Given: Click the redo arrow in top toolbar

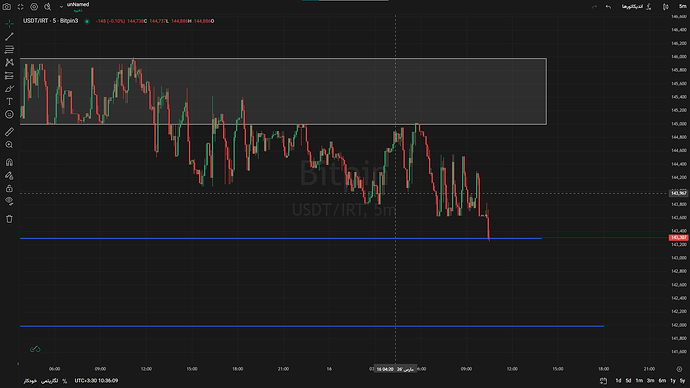Looking at the screenshot, I should pyautogui.click(x=595, y=7).
